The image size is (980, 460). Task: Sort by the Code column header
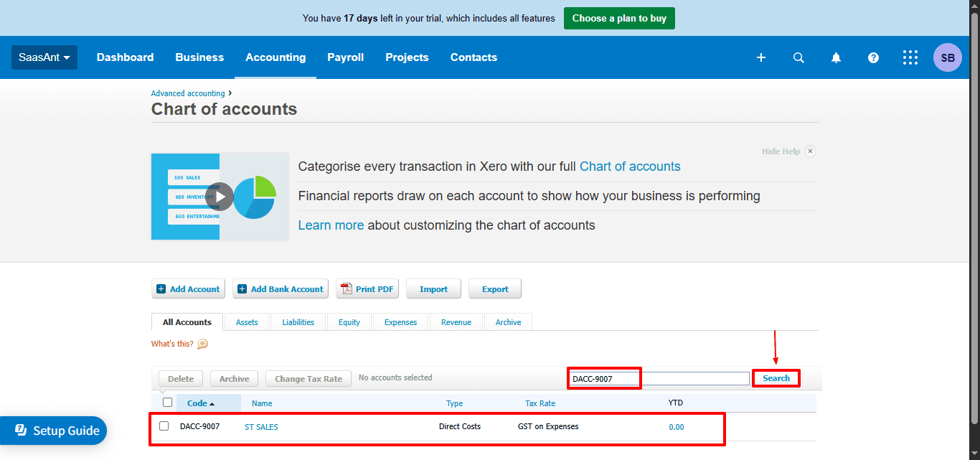tap(201, 403)
